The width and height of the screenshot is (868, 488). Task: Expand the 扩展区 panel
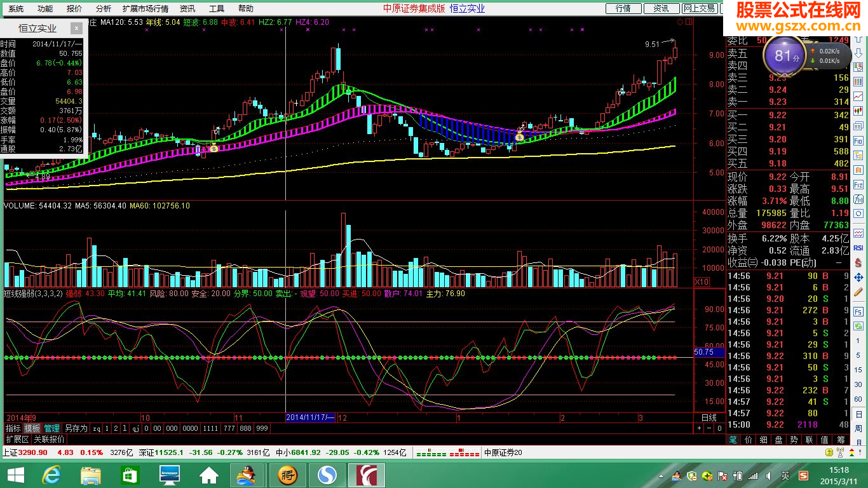click(x=17, y=439)
